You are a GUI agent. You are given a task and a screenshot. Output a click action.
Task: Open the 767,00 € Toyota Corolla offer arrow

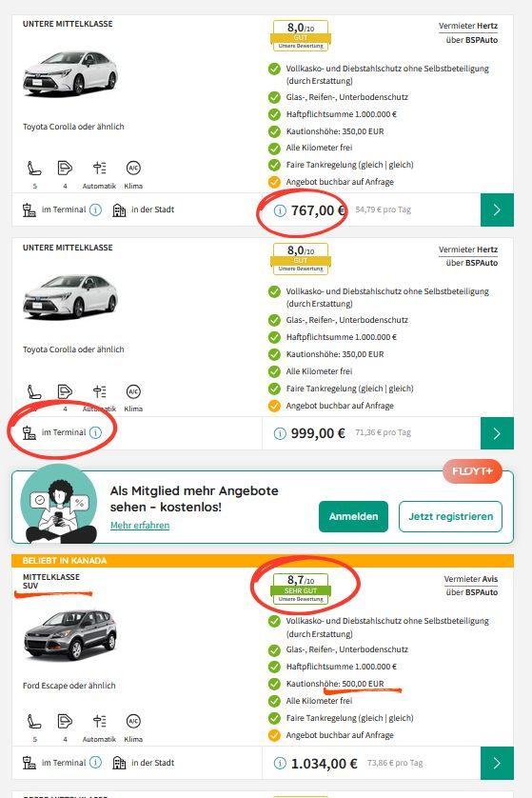click(x=497, y=209)
